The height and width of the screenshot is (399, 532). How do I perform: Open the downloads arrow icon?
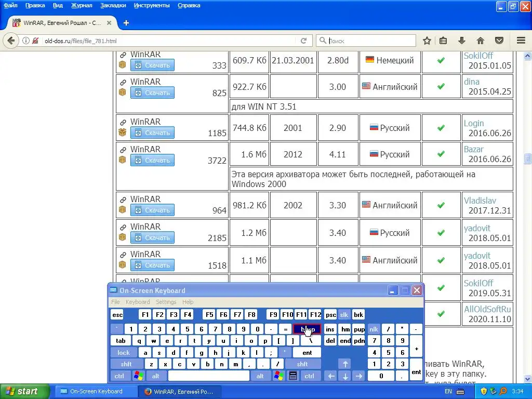click(461, 41)
